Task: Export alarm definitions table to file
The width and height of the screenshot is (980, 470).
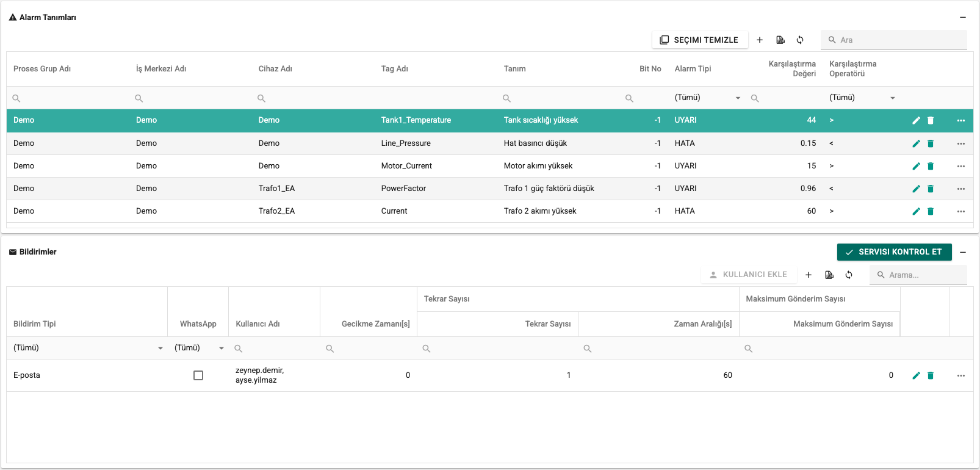Action: [780, 40]
